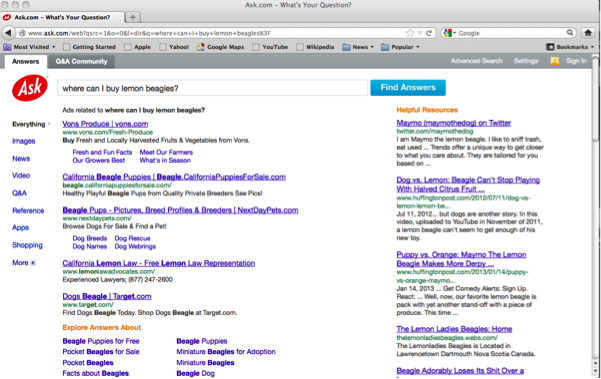Viewport: 601px width, 379px height.
Task: Expand the News bookmarks folder
Action: pos(358,47)
